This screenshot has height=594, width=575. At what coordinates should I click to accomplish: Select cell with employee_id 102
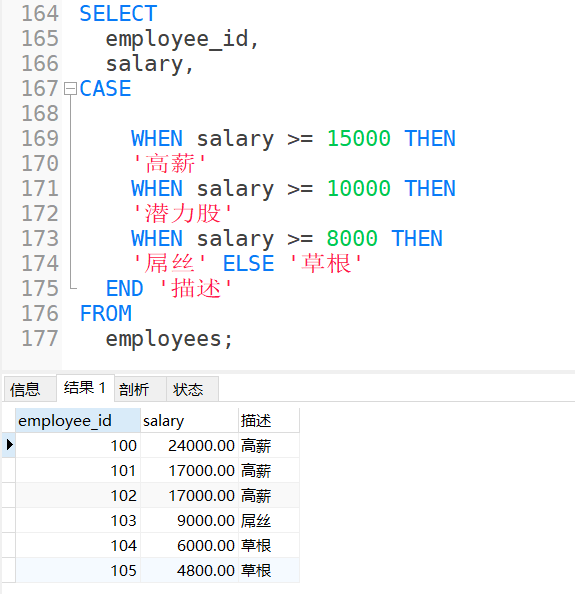78,496
